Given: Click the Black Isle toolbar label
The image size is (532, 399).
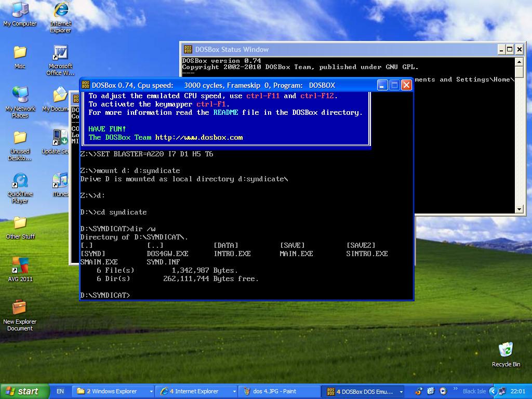Looking at the screenshot, I should click(x=474, y=391).
